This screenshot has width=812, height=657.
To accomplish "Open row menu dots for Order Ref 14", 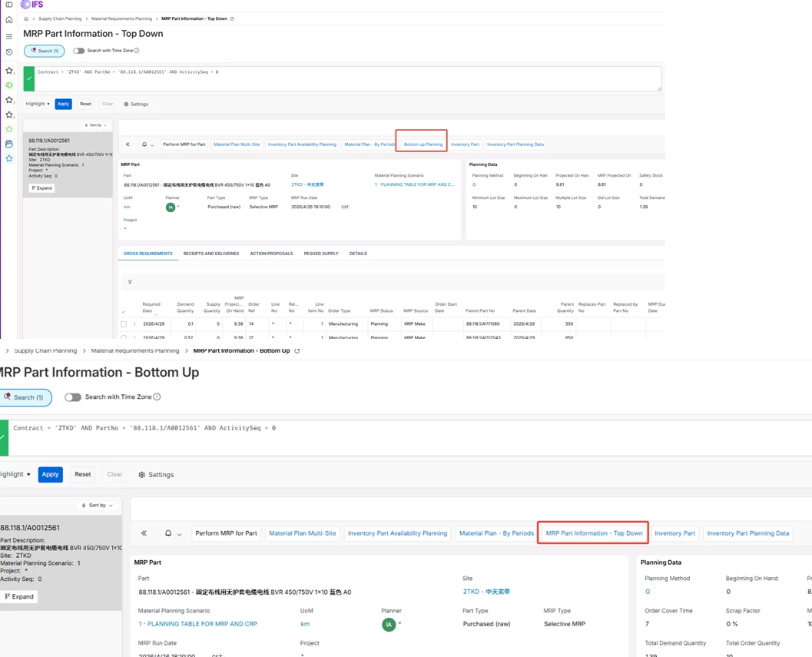I will tap(134, 324).
